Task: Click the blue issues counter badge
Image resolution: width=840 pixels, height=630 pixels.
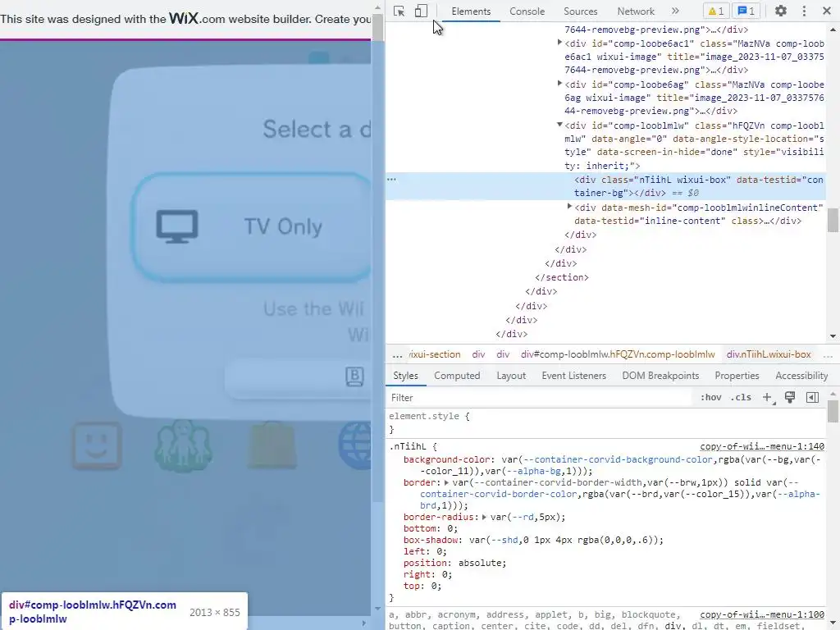Action: pyautogui.click(x=746, y=11)
